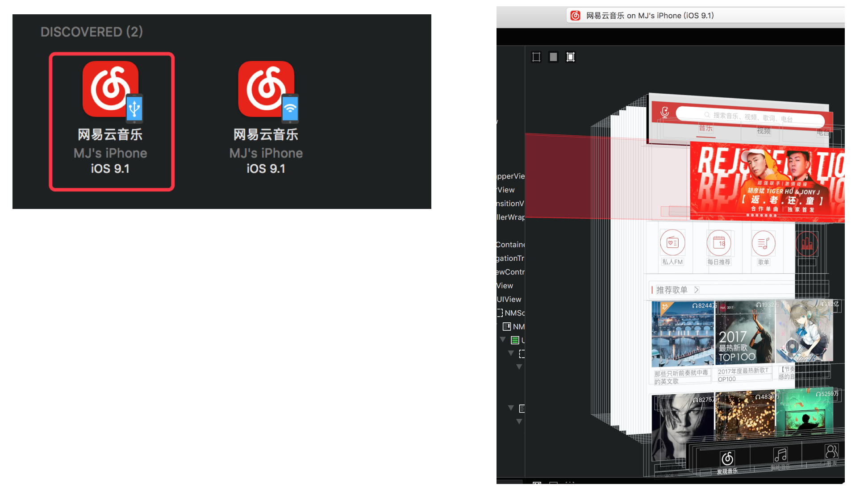Switch to content-only display mode icon
This screenshot has height=492, width=868.
pos(553,57)
